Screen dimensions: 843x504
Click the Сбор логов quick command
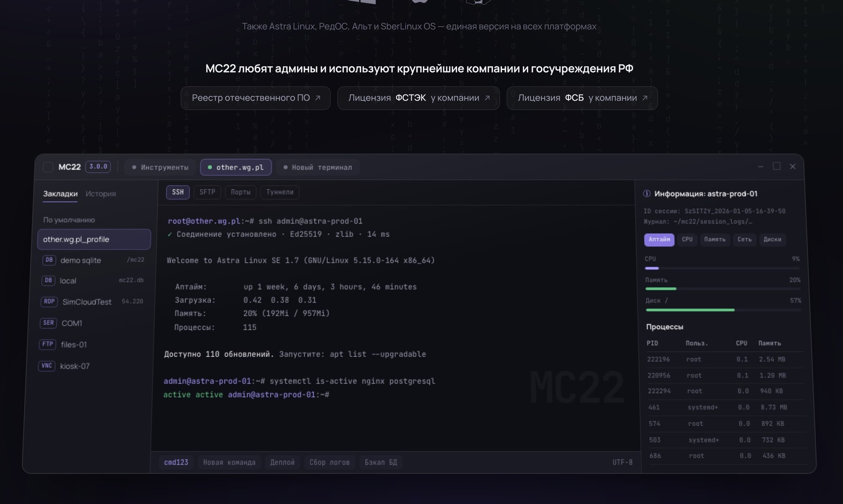(x=330, y=462)
